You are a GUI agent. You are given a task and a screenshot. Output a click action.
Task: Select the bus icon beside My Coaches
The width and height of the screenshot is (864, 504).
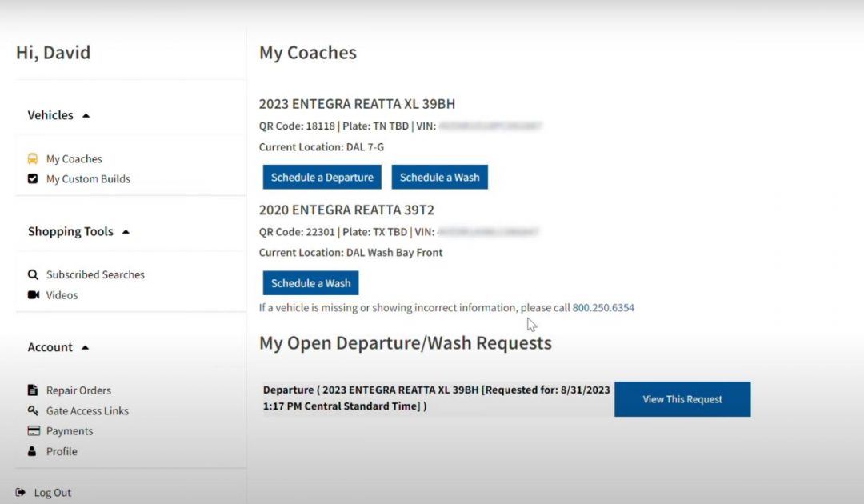33,158
